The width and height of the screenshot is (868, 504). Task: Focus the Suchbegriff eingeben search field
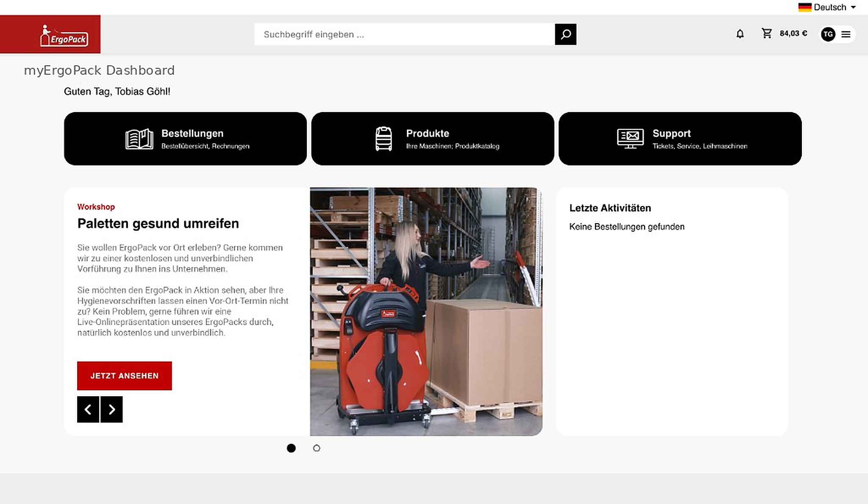point(404,34)
